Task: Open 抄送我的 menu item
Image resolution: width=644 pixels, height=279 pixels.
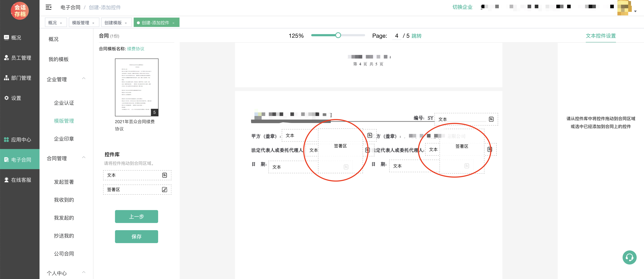Action: [x=64, y=236]
